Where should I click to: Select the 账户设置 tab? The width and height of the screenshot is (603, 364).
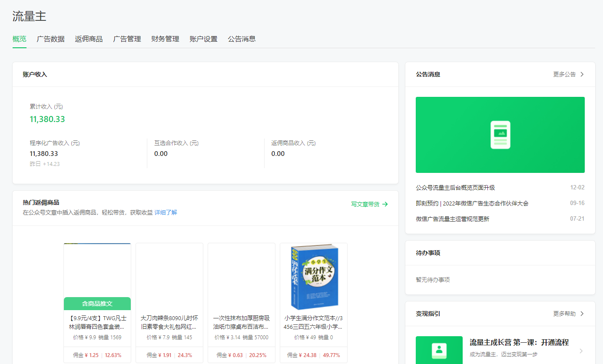(x=203, y=39)
